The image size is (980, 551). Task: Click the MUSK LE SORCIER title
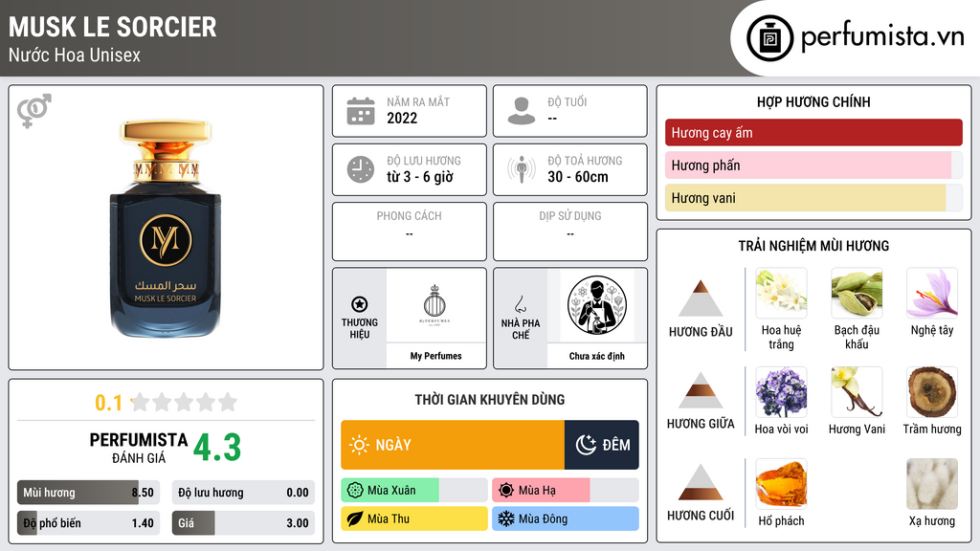pyautogui.click(x=113, y=27)
